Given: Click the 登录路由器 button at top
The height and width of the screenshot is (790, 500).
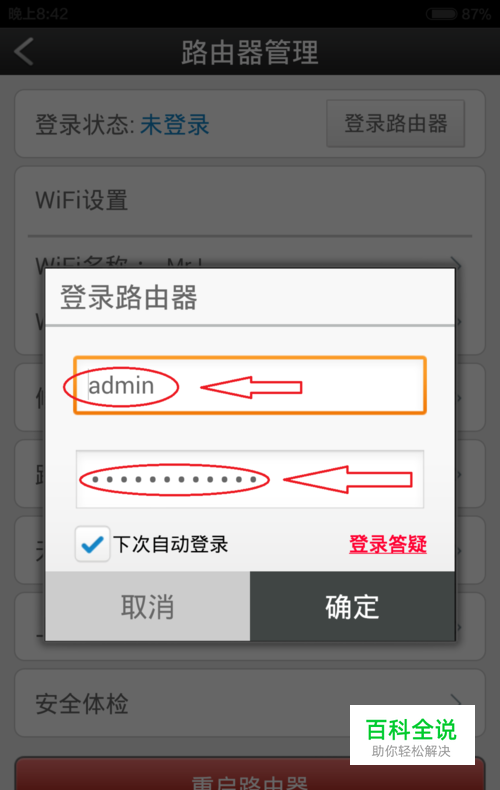Looking at the screenshot, I should (x=396, y=123).
